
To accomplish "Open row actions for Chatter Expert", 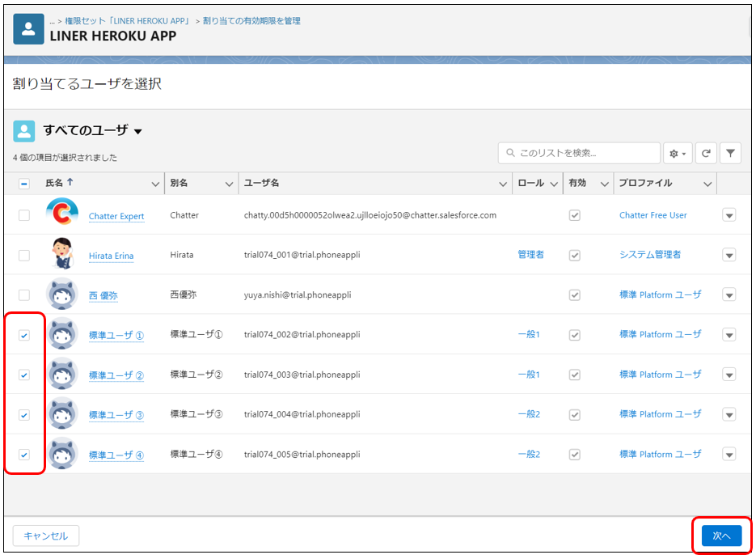I will coord(729,215).
